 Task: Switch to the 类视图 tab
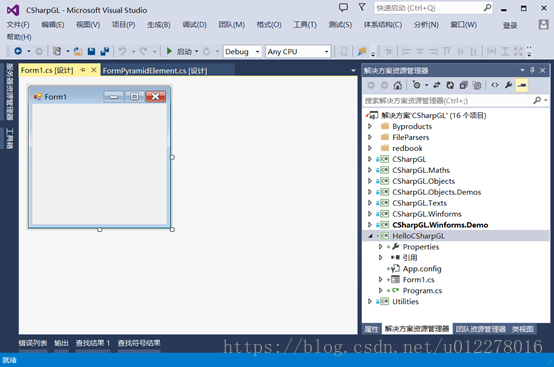[523, 329]
